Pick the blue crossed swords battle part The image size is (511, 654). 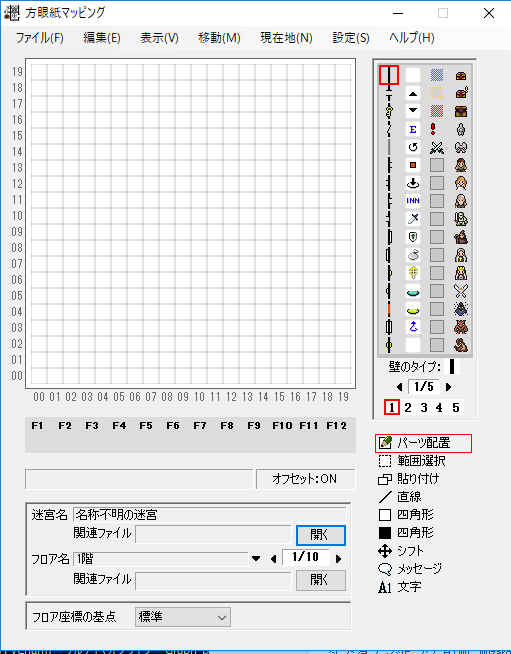[x=437, y=147]
